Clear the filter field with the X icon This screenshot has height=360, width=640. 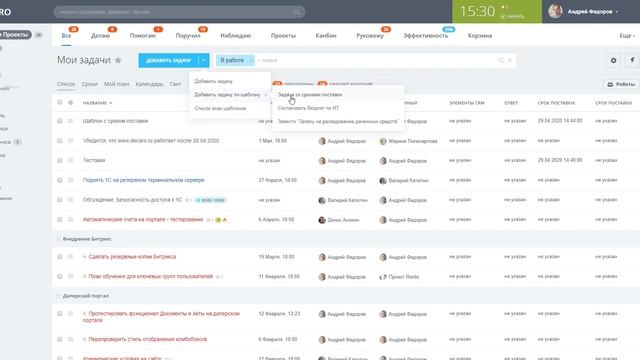click(510, 60)
